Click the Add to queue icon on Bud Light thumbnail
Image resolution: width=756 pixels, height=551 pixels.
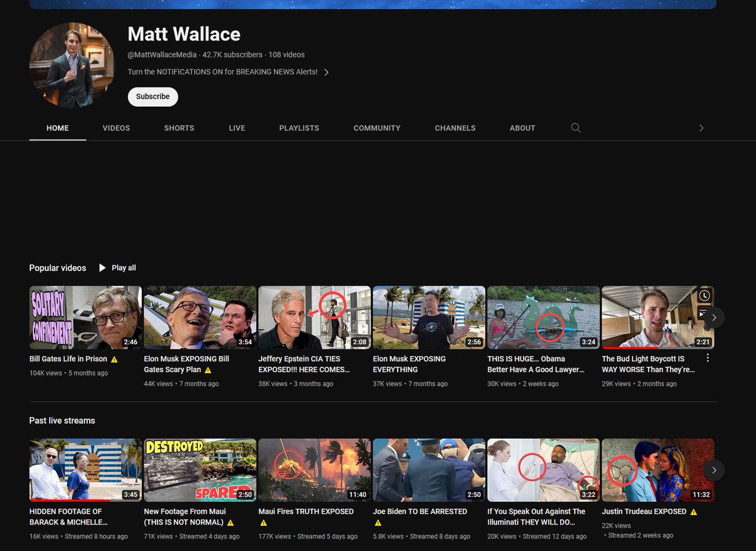point(704,312)
